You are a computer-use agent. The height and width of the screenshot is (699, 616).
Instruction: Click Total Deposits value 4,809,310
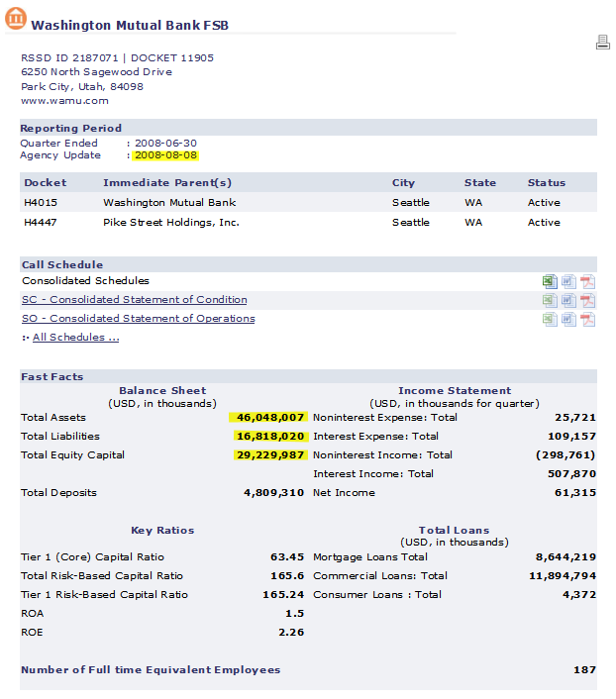click(274, 493)
